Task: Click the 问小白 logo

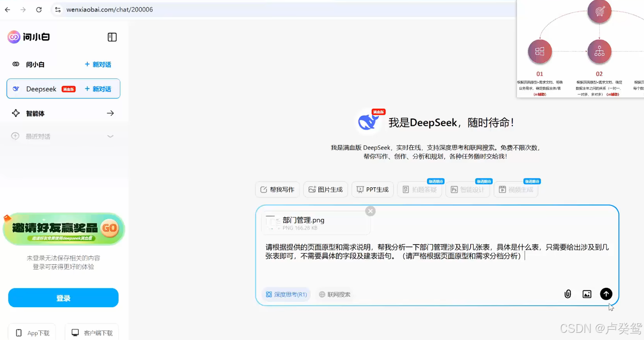Action: [x=28, y=37]
